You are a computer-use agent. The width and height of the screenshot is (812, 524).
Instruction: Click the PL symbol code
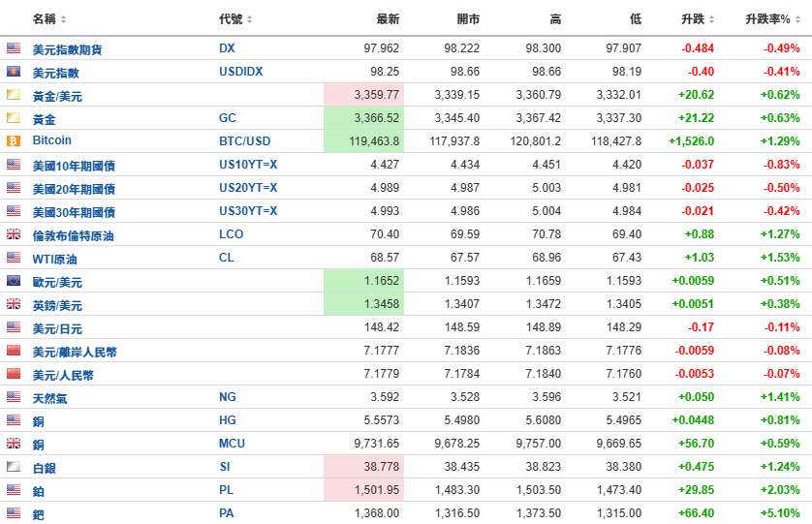point(227,490)
